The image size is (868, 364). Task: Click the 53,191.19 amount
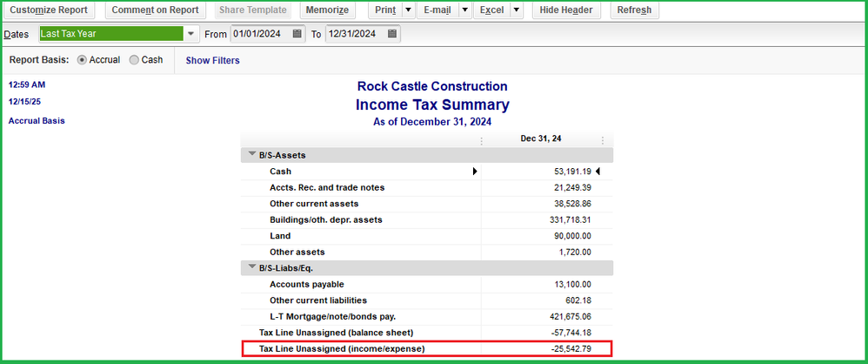pyautogui.click(x=572, y=172)
